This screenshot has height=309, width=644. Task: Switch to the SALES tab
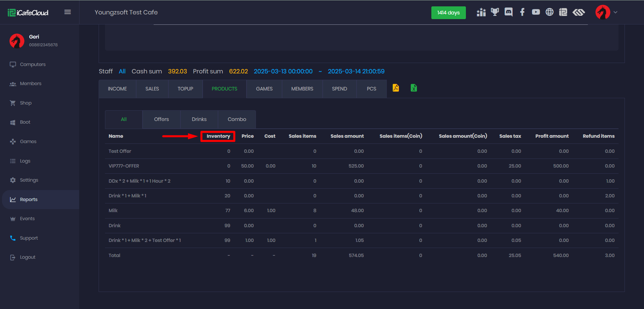(152, 89)
